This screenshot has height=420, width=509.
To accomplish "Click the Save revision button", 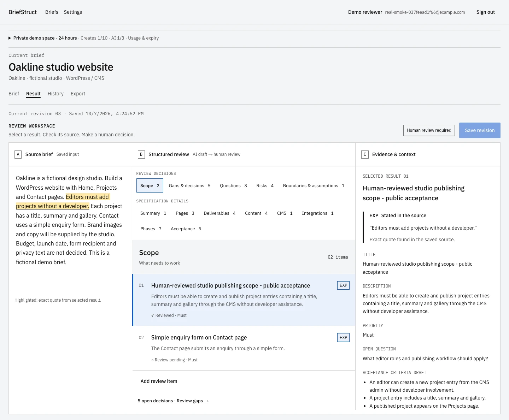I will point(480,130).
